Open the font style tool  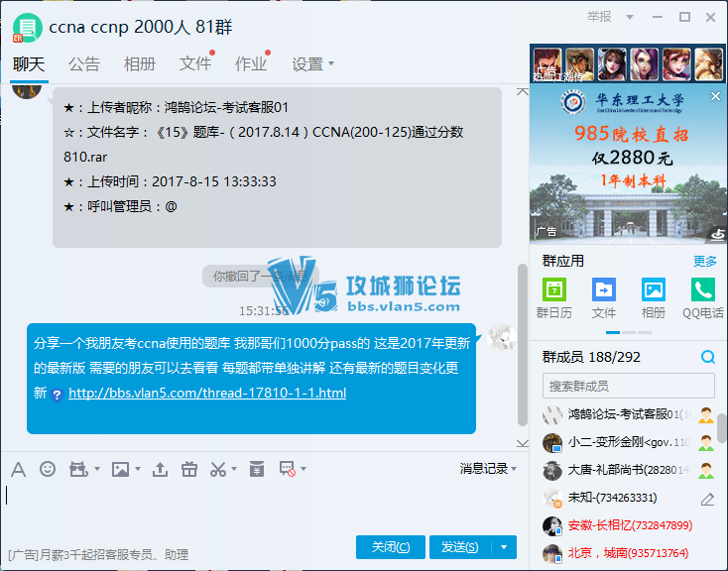[18, 469]
